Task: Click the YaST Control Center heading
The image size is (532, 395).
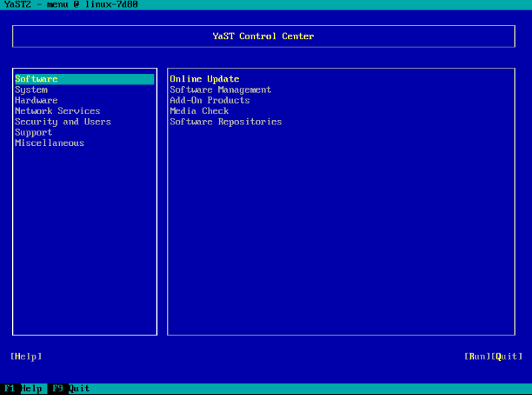Action: pos(263,36)
